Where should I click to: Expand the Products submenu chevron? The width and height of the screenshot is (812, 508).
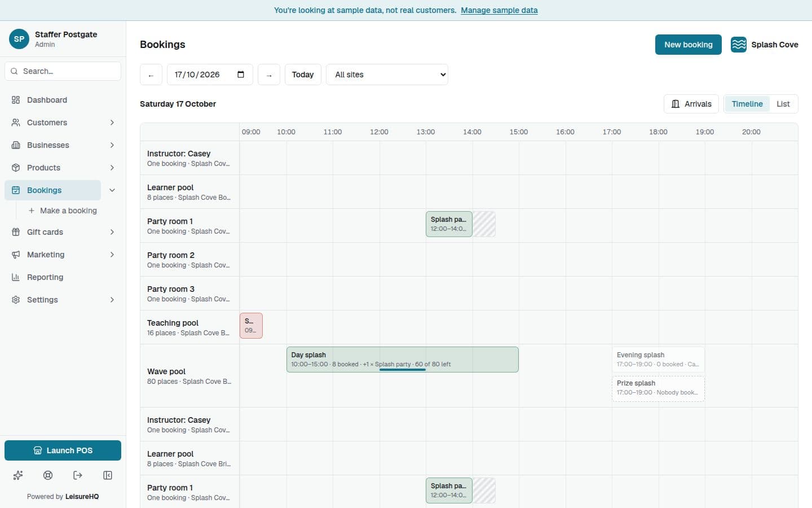[112, 168]
